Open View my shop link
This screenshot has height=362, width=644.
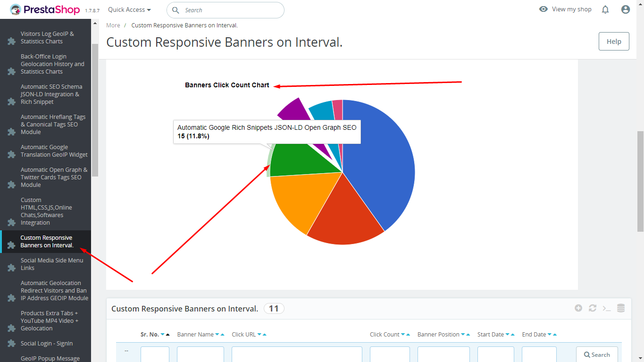pos(565,9)
